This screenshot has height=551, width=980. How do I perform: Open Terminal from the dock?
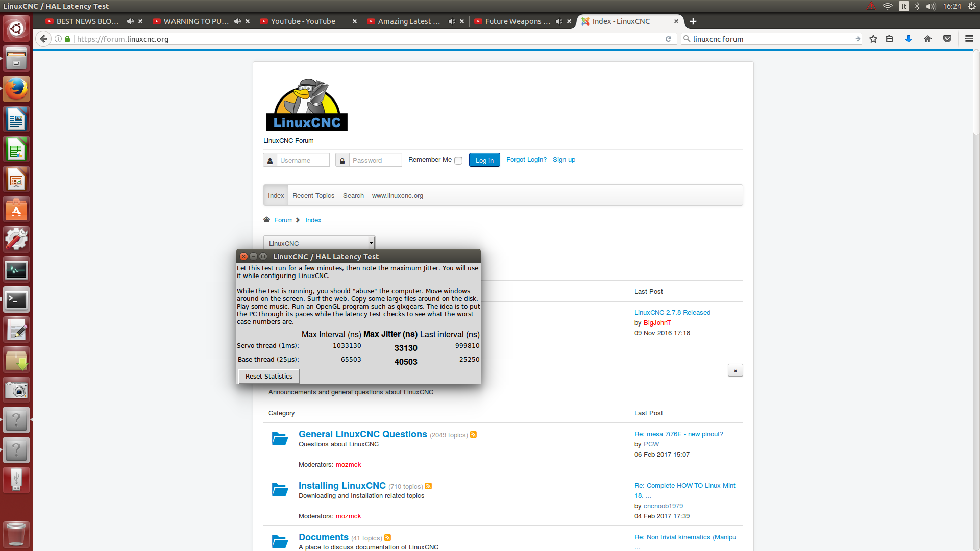click(16, 300)
